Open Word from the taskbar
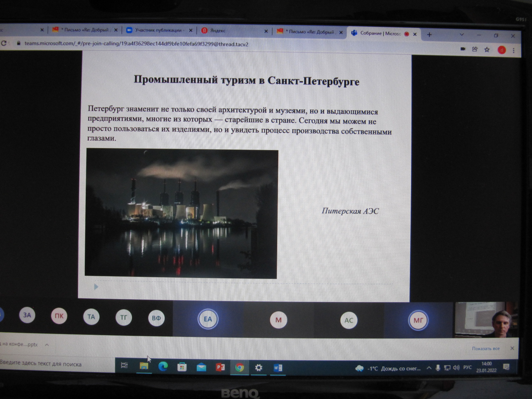Screen dimensions: 532x399 tap(278, 368)
